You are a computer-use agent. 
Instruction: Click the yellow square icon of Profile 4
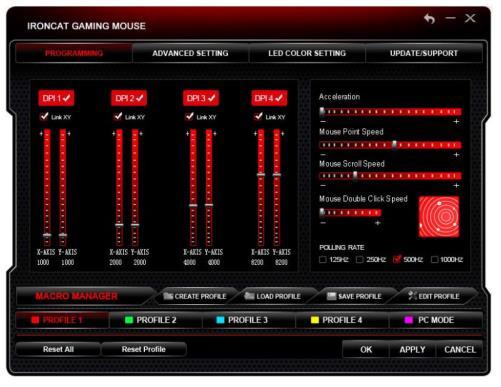tap(315, 320)
